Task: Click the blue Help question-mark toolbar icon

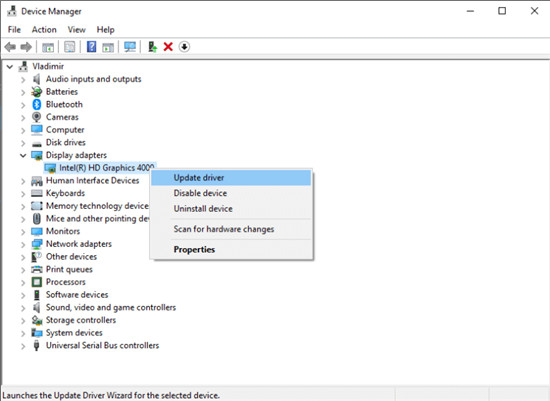Action: [92, 47]
